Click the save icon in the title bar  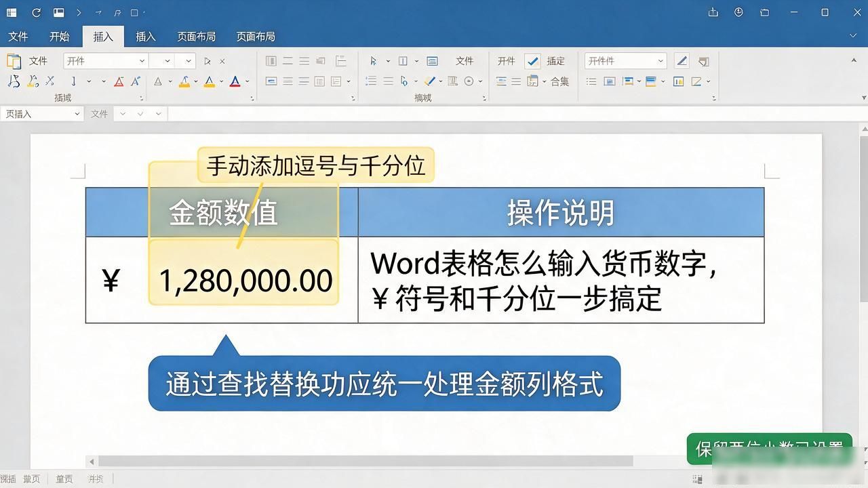pos(58,12)
